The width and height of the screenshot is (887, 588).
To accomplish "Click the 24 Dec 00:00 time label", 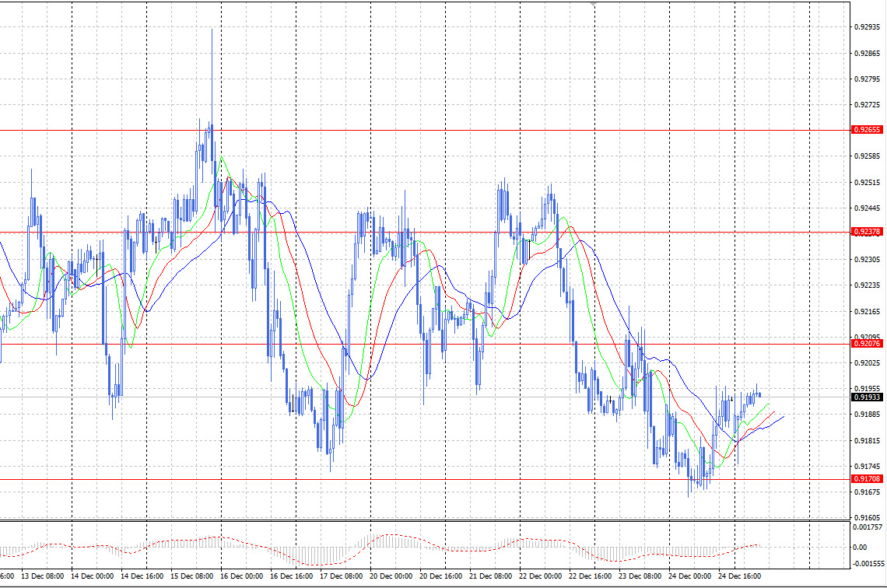I will click(x=689, y=576).
